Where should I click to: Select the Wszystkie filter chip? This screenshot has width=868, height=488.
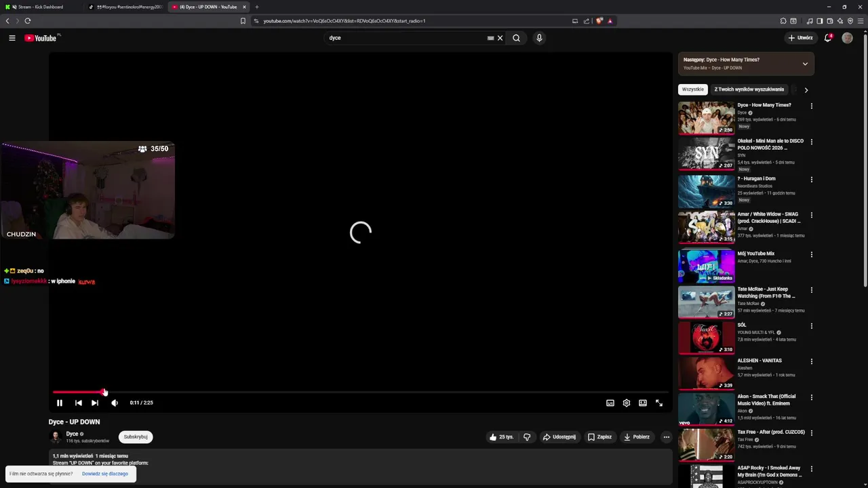click(693, 89)
